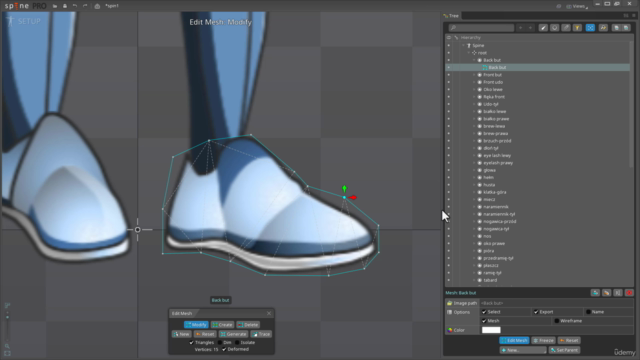Image resolution: width=640 pixels, height=360 pixels.
Task: Click the yellow filter funnel icon
Action: [x=577, y=28]
